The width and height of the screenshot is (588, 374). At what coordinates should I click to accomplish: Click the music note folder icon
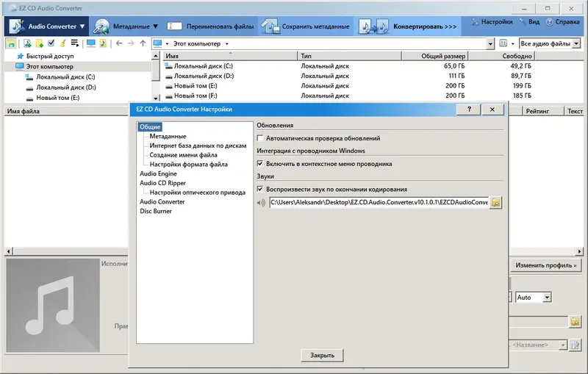tap(103, 43)
